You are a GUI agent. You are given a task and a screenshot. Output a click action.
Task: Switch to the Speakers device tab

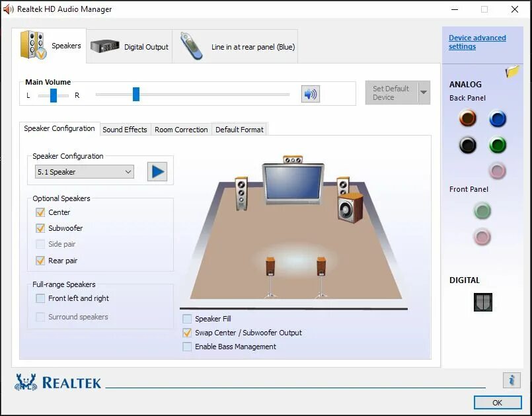49,46
